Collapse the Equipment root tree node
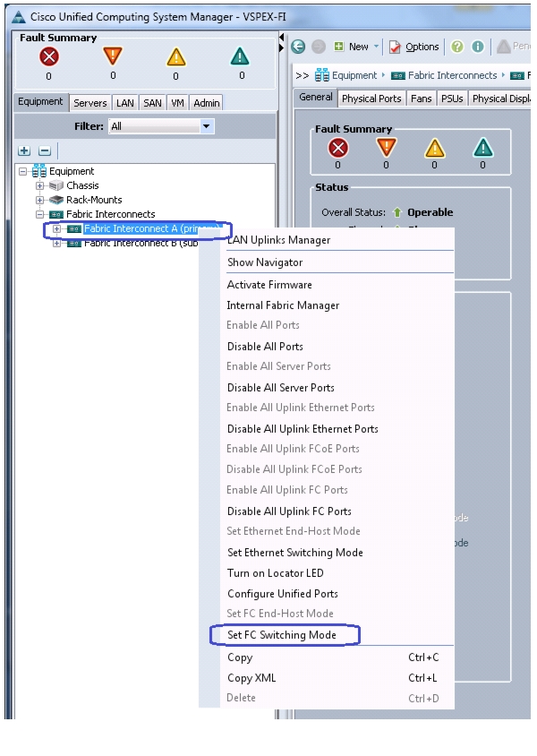Screen dimensions: 537x756 (22, 171)
